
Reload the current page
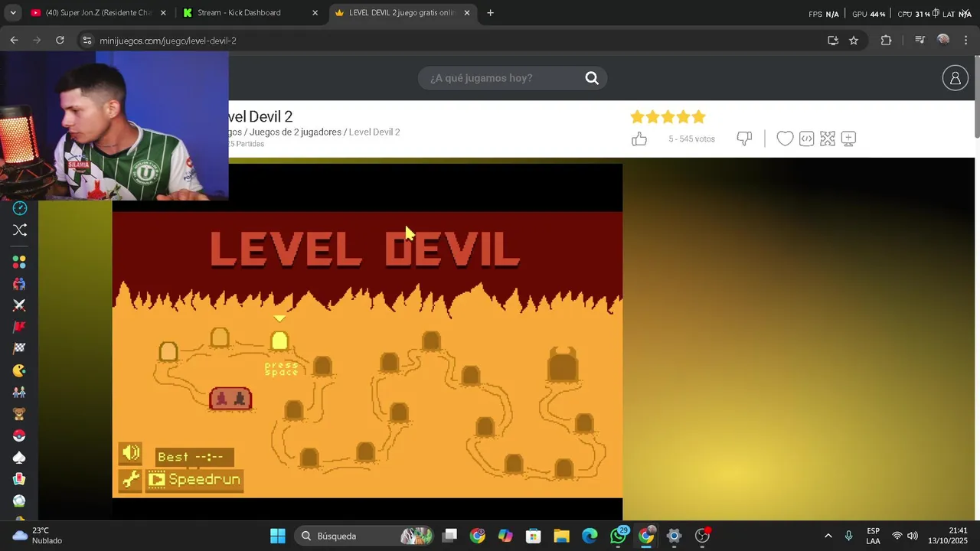click(x=60, y=41)
